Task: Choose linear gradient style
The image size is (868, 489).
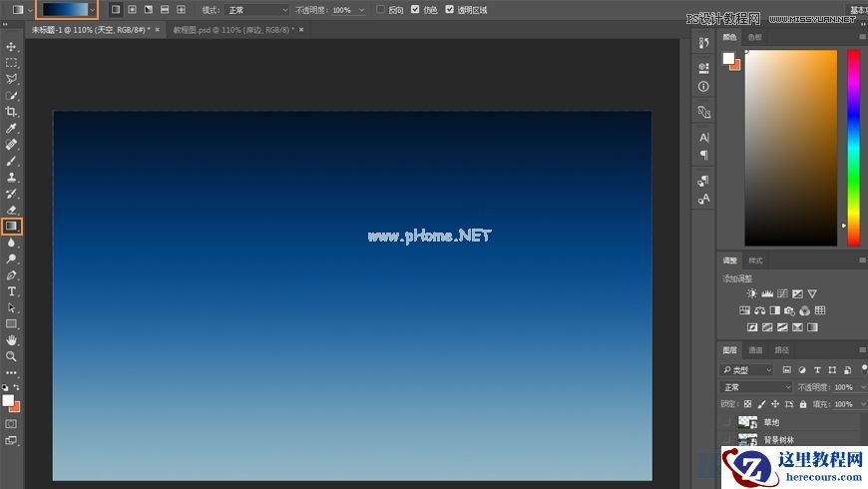Action: pos(116,9)
